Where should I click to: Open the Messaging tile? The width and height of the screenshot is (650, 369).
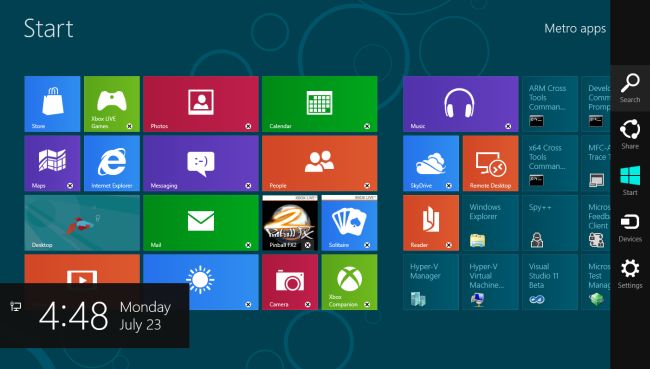(201, 163)
